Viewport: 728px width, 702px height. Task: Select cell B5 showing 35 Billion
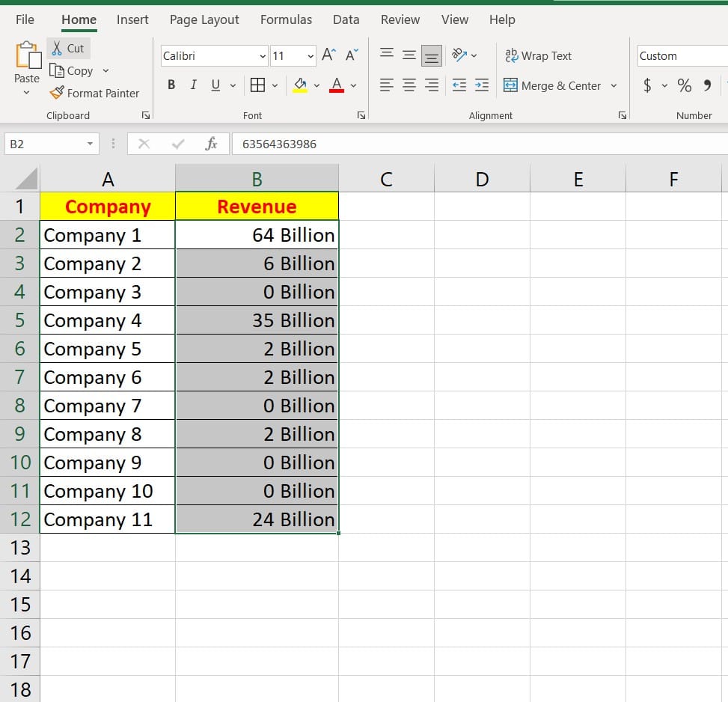tap(257, 320)
